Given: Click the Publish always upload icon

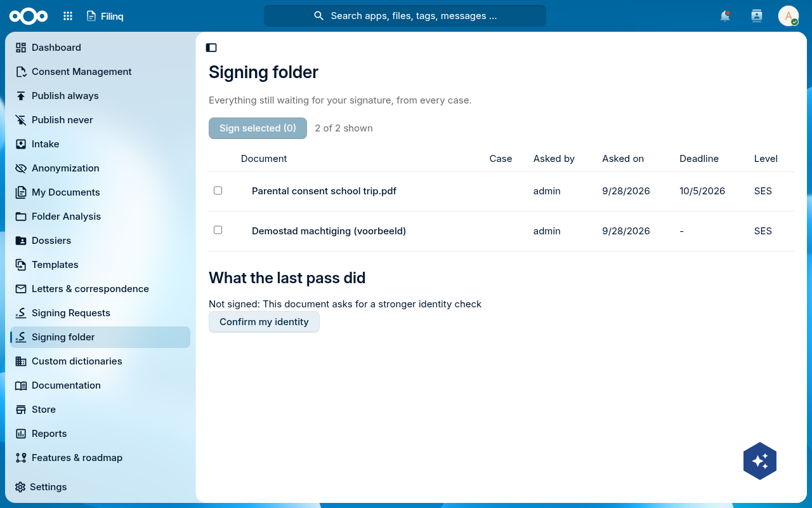Looking at the screenshot, I should tap(21, 96).
